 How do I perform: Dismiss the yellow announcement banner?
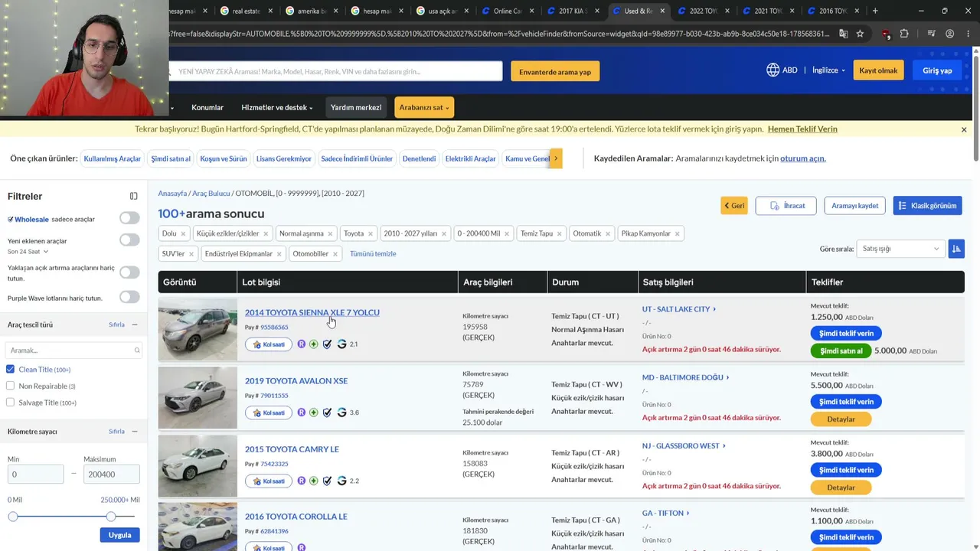pyautogui.click(x=964, y=129)
